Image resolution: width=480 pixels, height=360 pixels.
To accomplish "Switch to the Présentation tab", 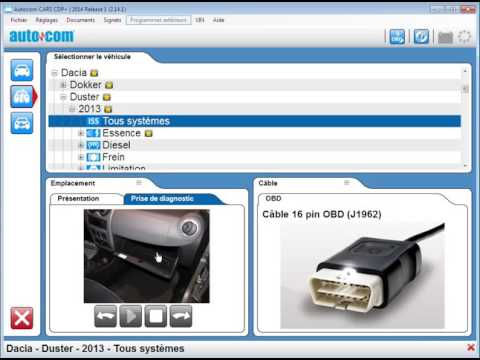I will coord(78,199).
